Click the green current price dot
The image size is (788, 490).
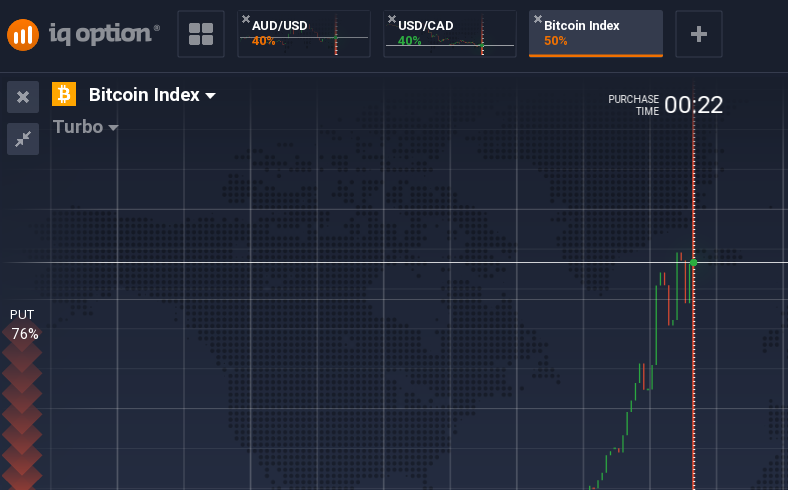coord(694,262)
